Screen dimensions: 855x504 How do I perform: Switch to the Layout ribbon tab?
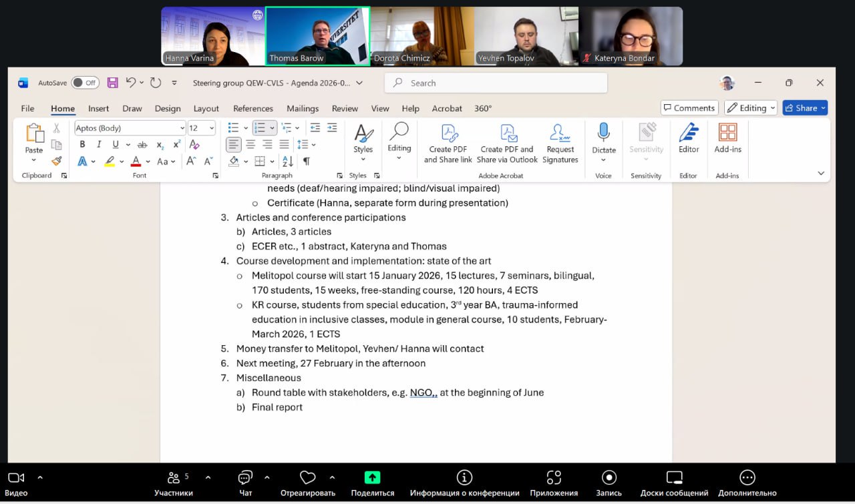(206, 108)
